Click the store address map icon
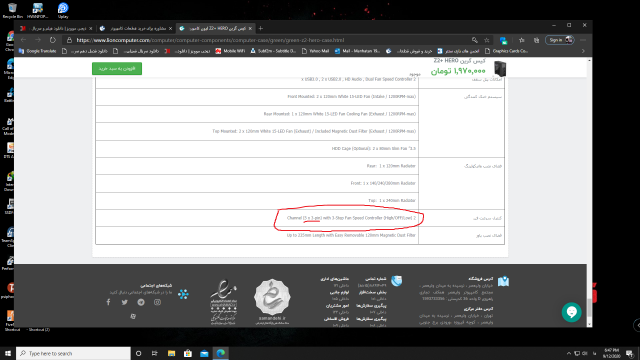 point(503,281)
